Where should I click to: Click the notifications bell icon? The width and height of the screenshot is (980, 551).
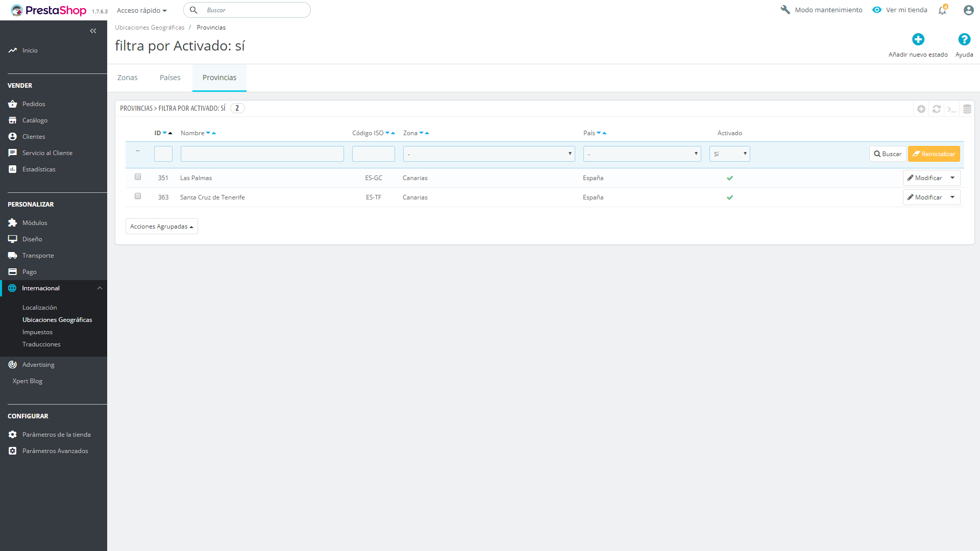click(942, 10)
